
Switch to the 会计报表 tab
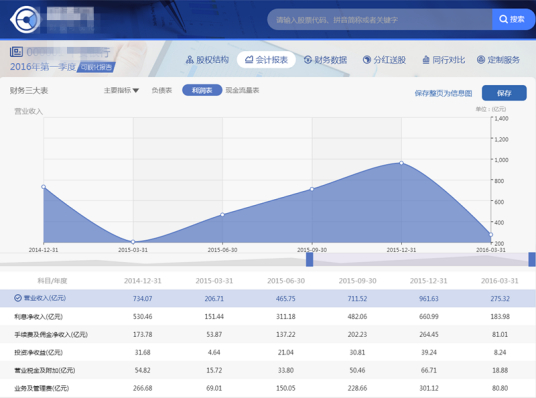(266, 60)
